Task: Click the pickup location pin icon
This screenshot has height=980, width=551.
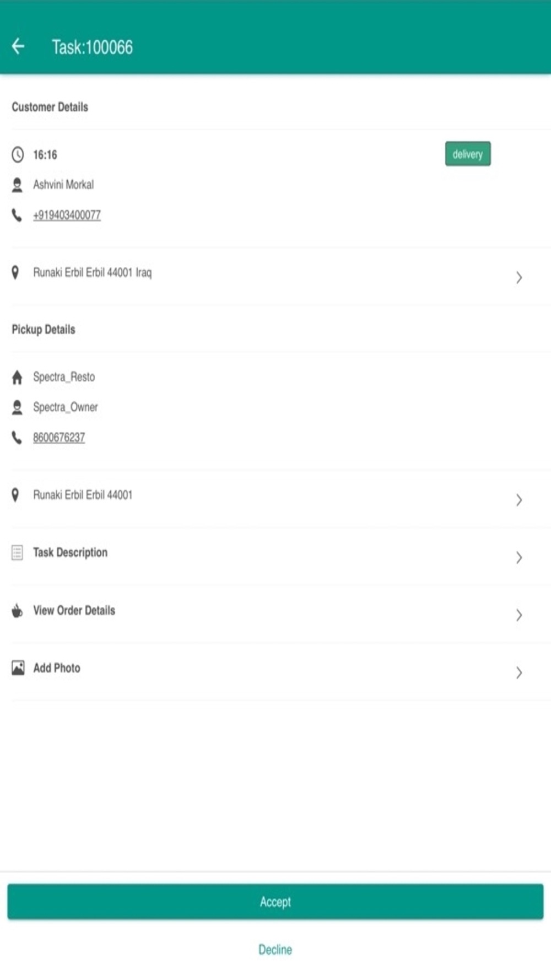Action: pyautogui.click(x=15, y=495)
